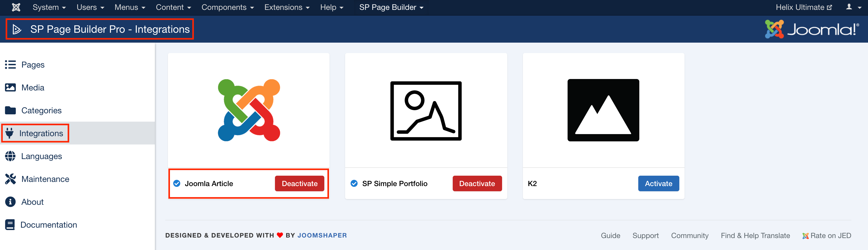Click the Categories folder icon
This screenshot has height=250, width=868.
click(x=11, y=110)
